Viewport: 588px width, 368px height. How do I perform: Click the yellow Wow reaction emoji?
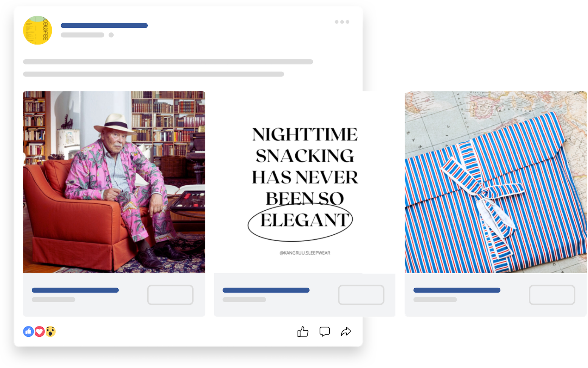click(51, 331)
